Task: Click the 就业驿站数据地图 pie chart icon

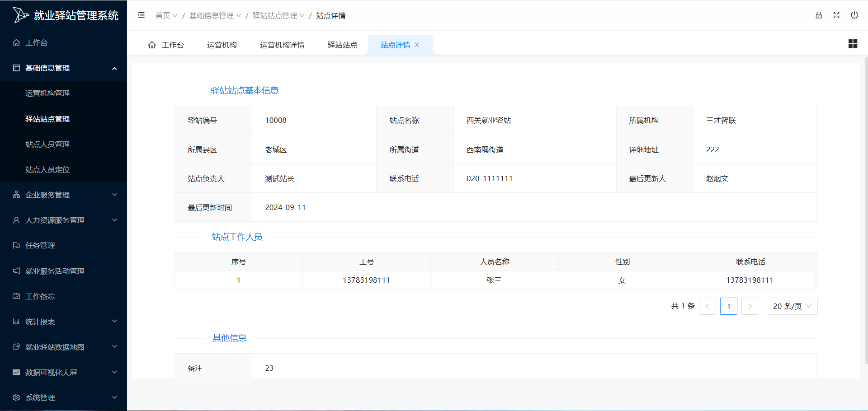Action: click(16, 347)
